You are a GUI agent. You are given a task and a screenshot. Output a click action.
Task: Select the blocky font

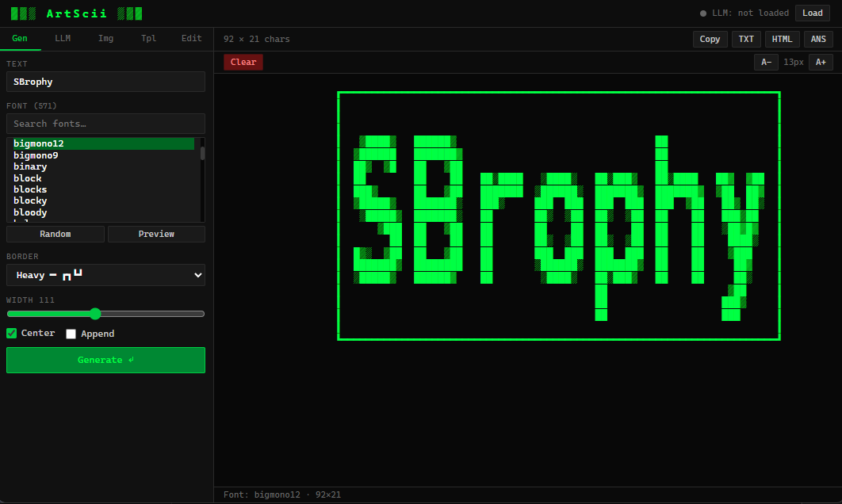point(103,200)
